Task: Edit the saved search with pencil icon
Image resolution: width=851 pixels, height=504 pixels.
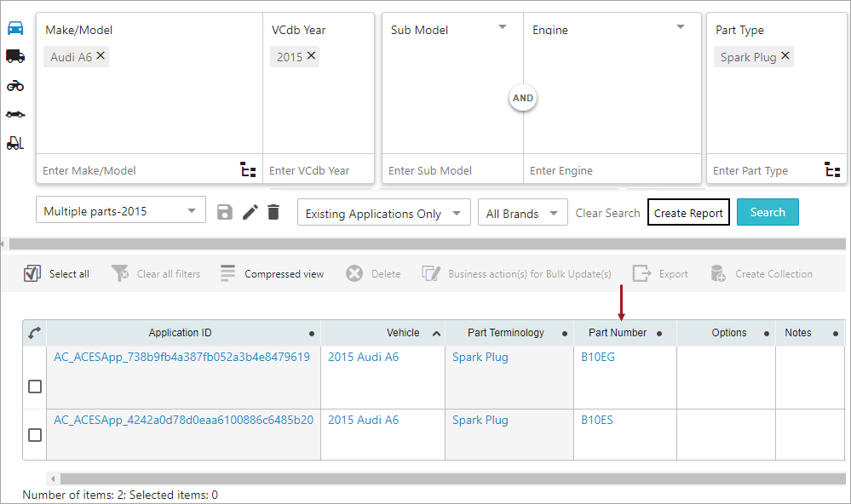Action: [250, 212]
